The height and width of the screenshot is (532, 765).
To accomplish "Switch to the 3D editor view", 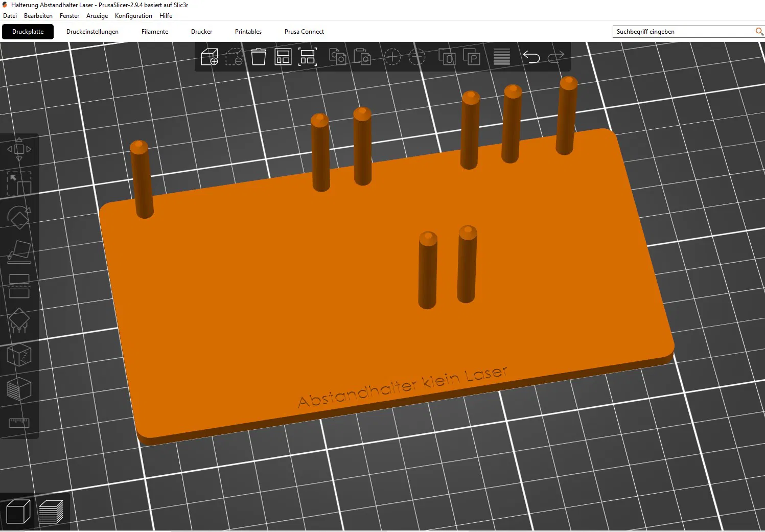I will (x=18, y=511).
